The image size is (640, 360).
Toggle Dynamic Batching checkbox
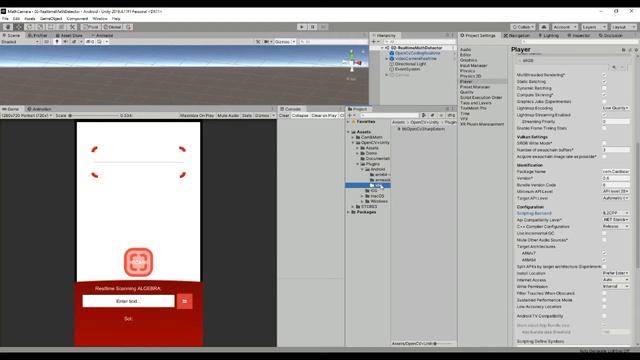click(604, 88)
